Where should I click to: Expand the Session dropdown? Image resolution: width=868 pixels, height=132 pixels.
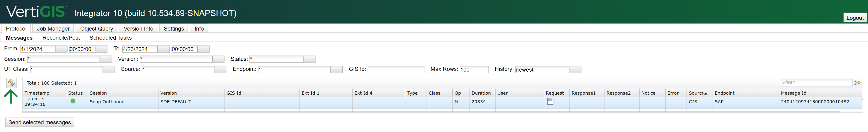click(x=106, y=59)
